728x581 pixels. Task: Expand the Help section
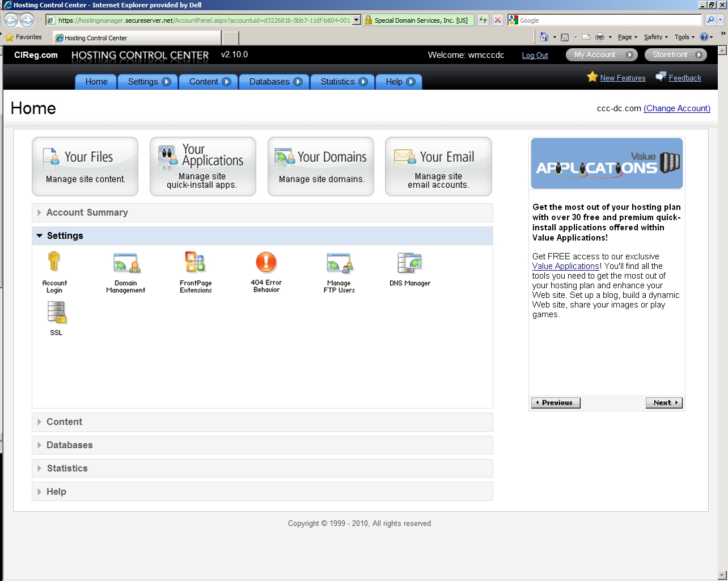coord(262,492)
